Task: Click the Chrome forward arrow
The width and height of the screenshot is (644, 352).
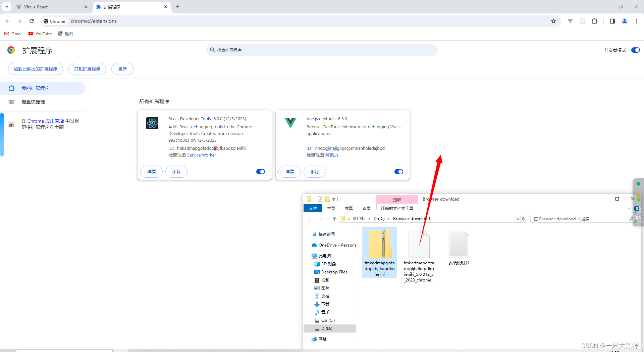Action: (x=19, y=21)
